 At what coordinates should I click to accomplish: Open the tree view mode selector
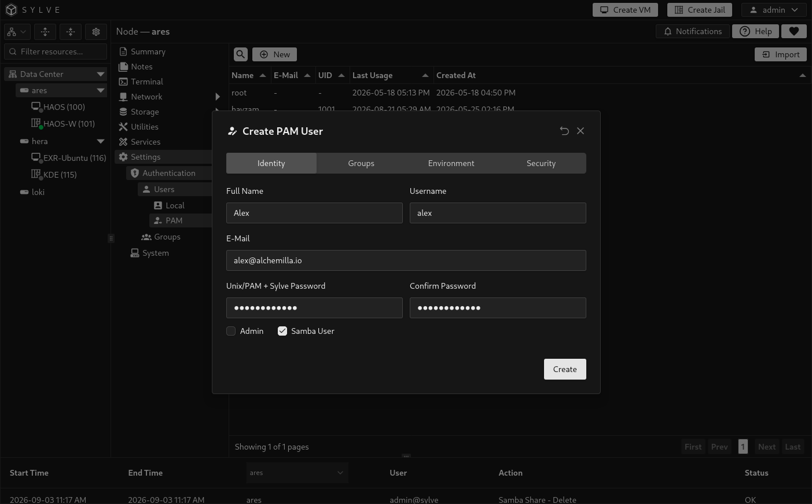(x=17, y=32)
